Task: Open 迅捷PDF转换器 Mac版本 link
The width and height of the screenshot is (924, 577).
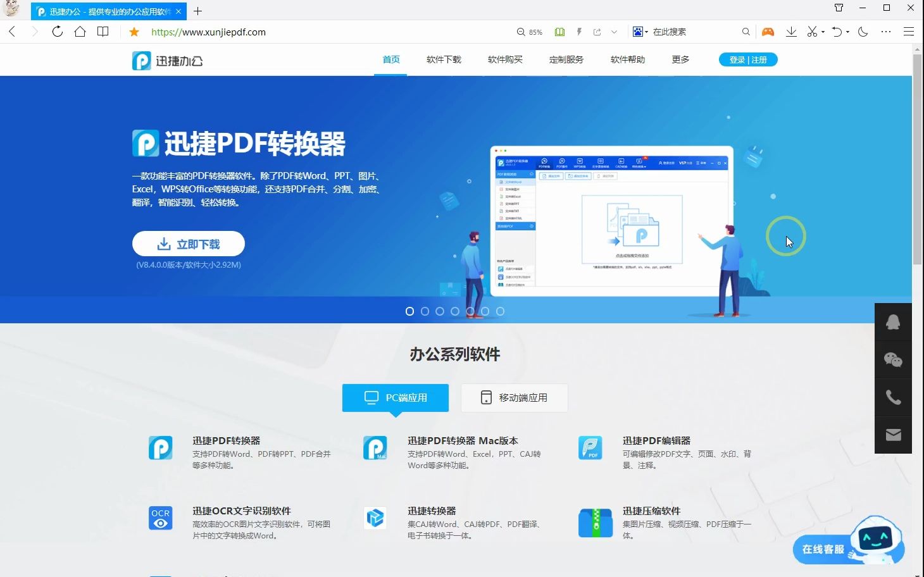Action: pos(463,440)
